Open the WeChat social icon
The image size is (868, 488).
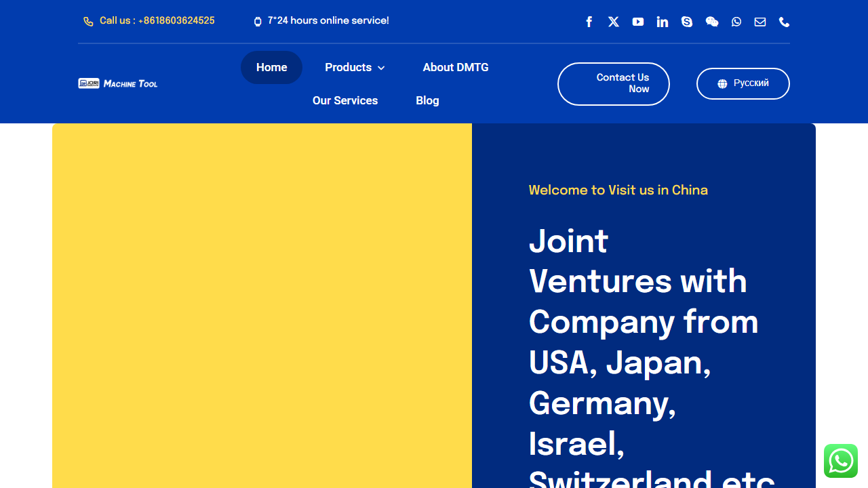[712, 22]
